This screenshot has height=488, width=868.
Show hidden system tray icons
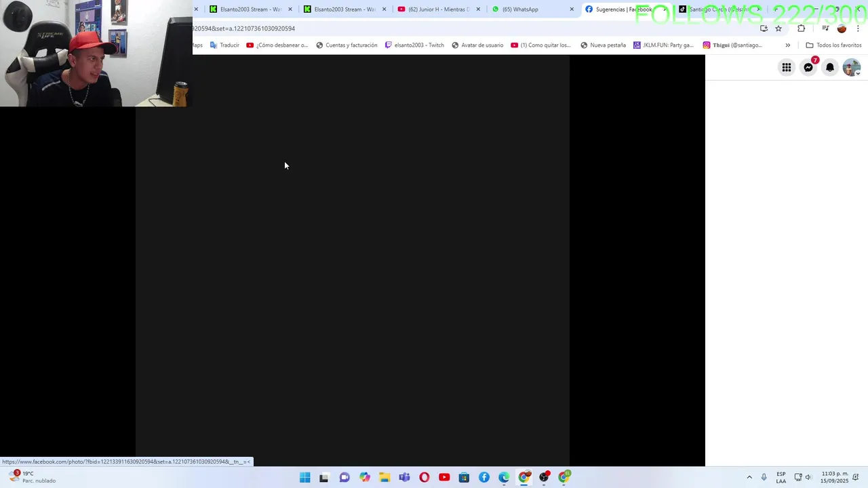[749, 477]
